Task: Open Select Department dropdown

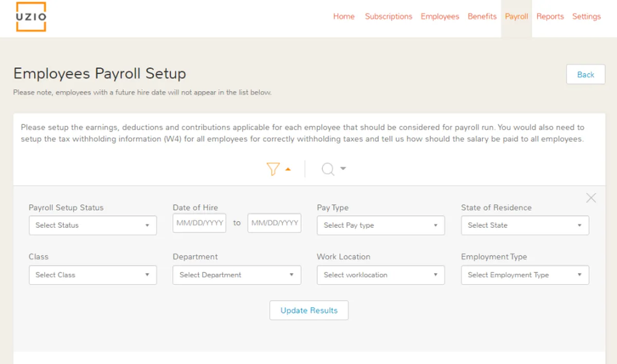Action: [237, 275]
